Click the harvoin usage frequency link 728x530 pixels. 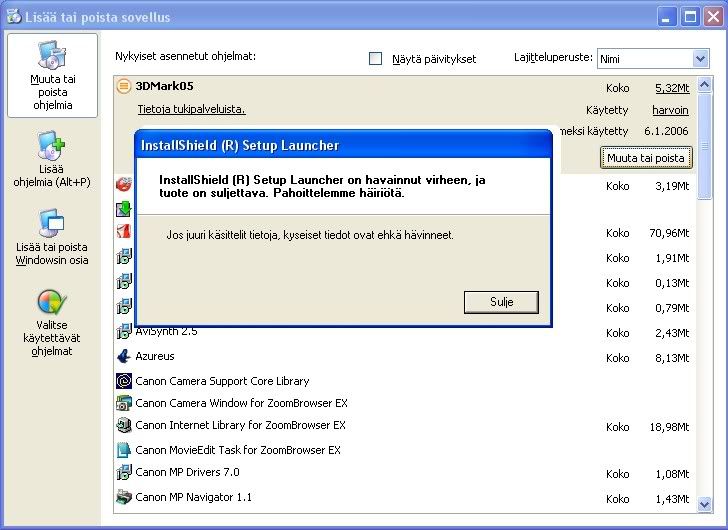670,110
